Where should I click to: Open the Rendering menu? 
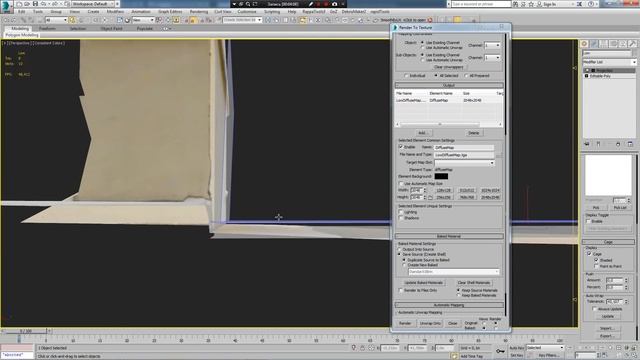click(199, 12)
